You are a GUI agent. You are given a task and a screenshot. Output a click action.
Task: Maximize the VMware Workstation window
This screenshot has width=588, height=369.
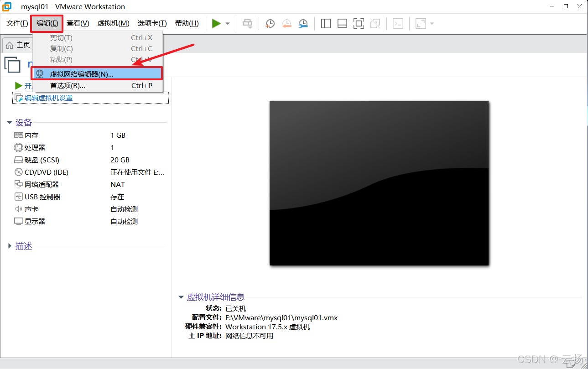point(566,6)
